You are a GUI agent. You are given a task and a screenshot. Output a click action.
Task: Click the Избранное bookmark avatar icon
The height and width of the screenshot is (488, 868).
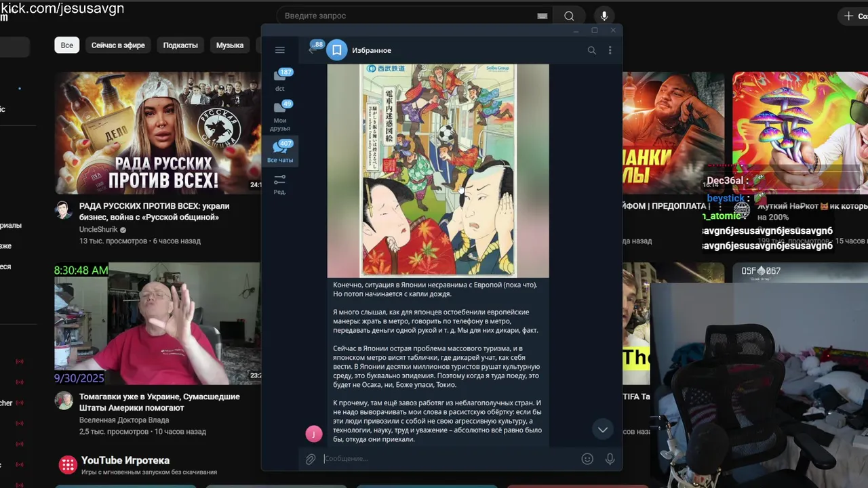point(336,50)
